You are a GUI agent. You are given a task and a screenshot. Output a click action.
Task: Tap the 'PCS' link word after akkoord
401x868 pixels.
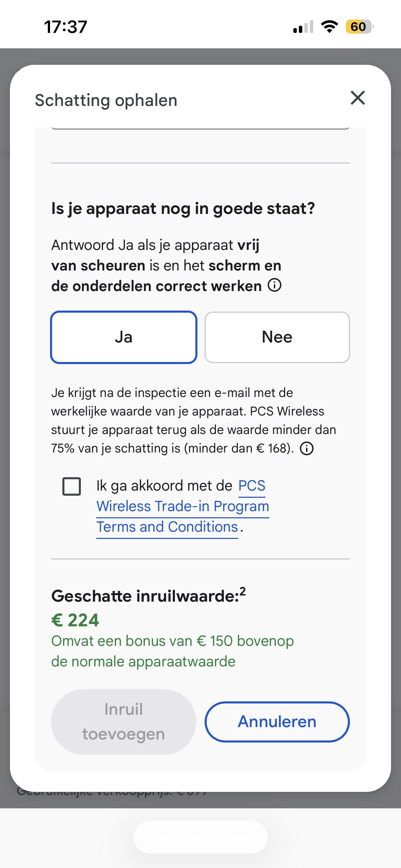coord(252,486)
